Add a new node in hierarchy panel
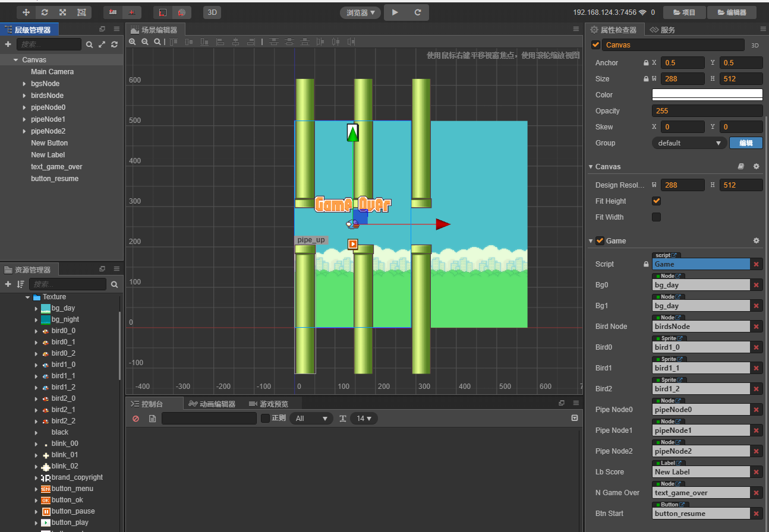 pos(8,45)
